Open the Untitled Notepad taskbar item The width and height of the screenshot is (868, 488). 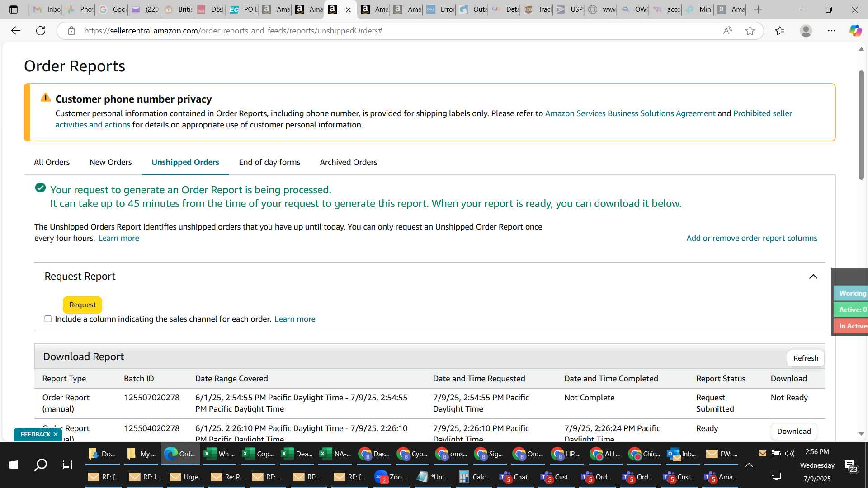coord(433,477)
